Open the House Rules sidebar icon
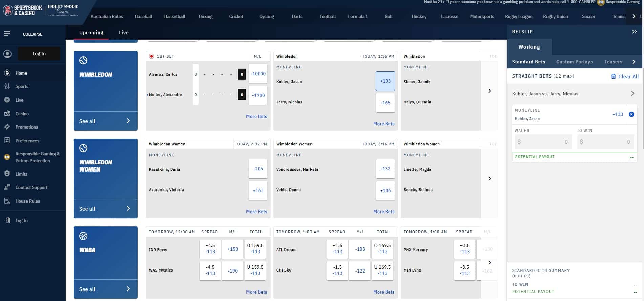644x301 pixels. [x=7, y=201]
